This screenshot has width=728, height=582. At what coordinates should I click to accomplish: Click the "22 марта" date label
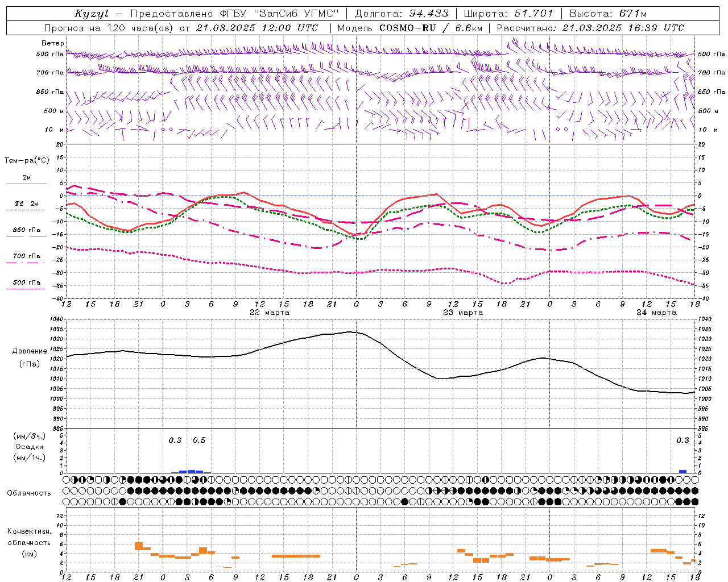270,313
